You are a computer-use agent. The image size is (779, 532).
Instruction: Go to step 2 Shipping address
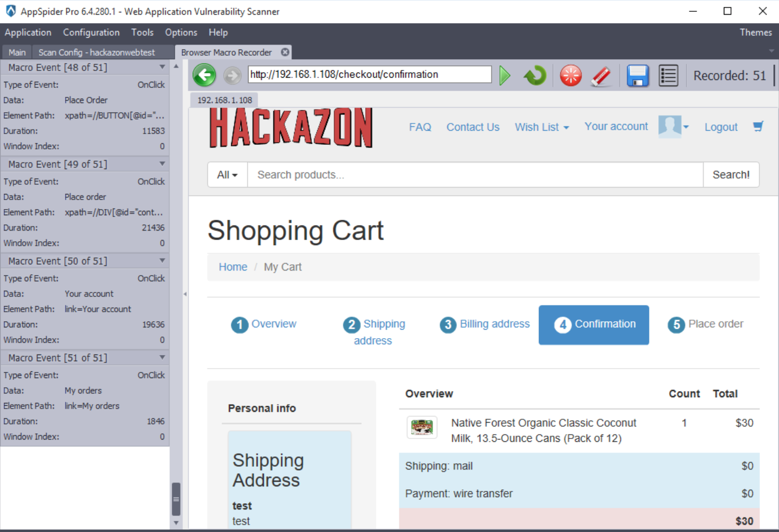[x=374, y=332]
